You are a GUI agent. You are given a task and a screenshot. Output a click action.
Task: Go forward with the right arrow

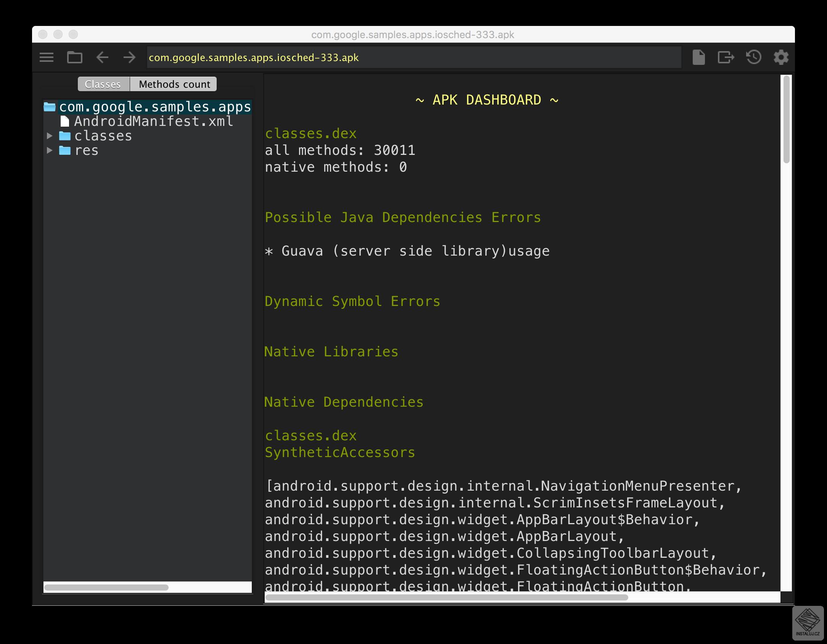(130, 58)
